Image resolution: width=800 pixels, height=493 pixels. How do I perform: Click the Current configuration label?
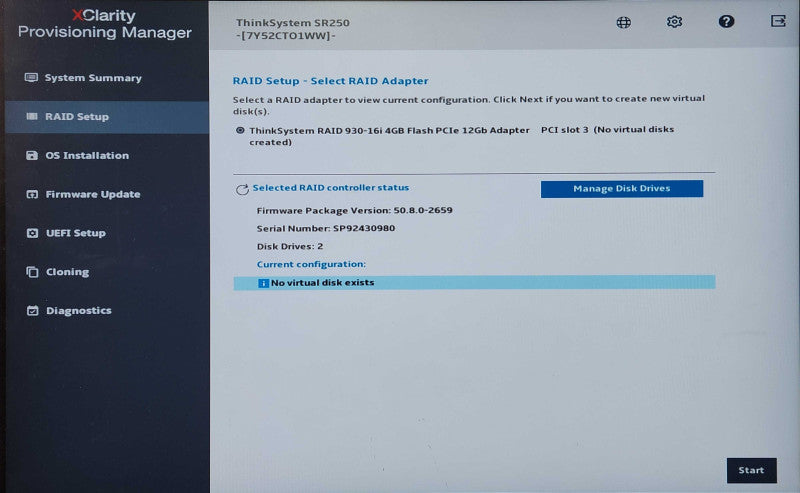coord(311,264)
